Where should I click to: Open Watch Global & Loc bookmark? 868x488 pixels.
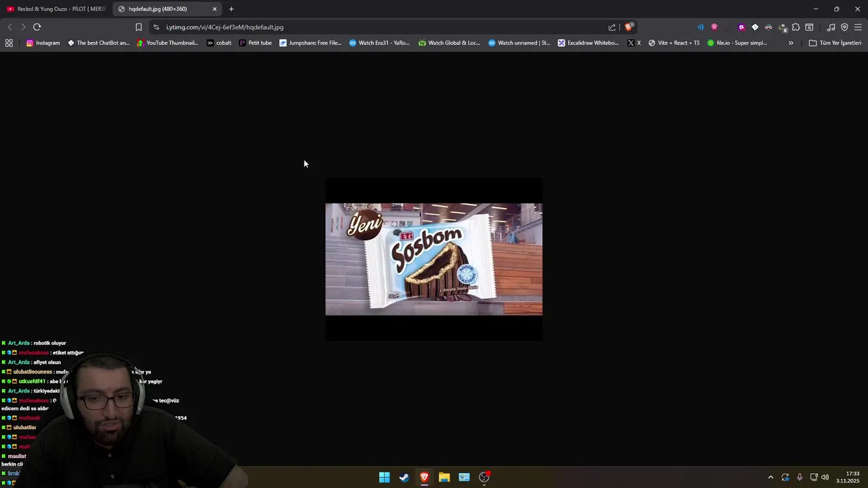[449, 43]
